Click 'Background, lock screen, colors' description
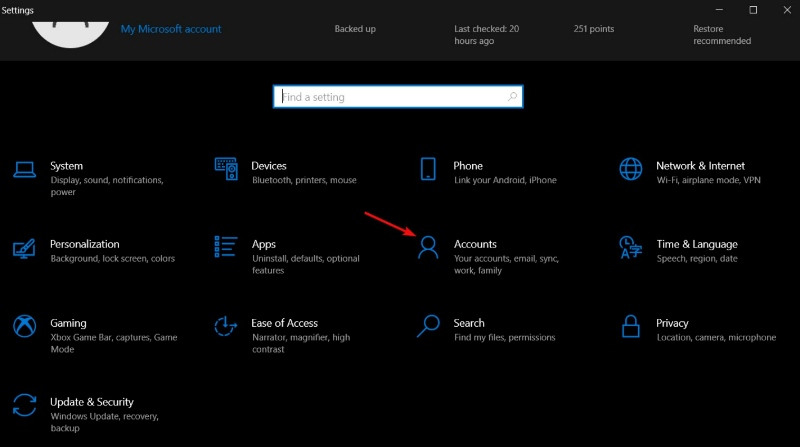This screenshot has width=800, height=447. click(x=112, y=259)
